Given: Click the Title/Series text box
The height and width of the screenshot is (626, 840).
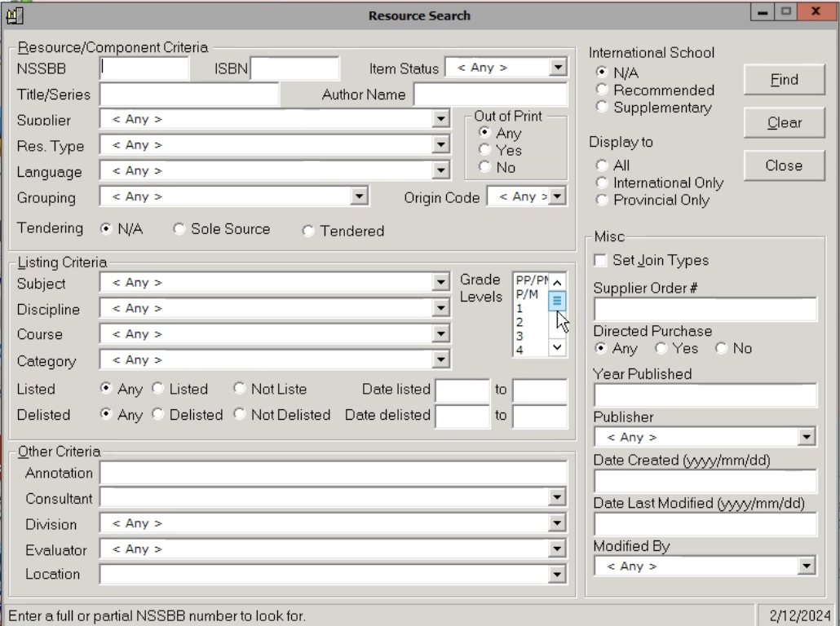Looking at the screenshot, I should 189,95.
